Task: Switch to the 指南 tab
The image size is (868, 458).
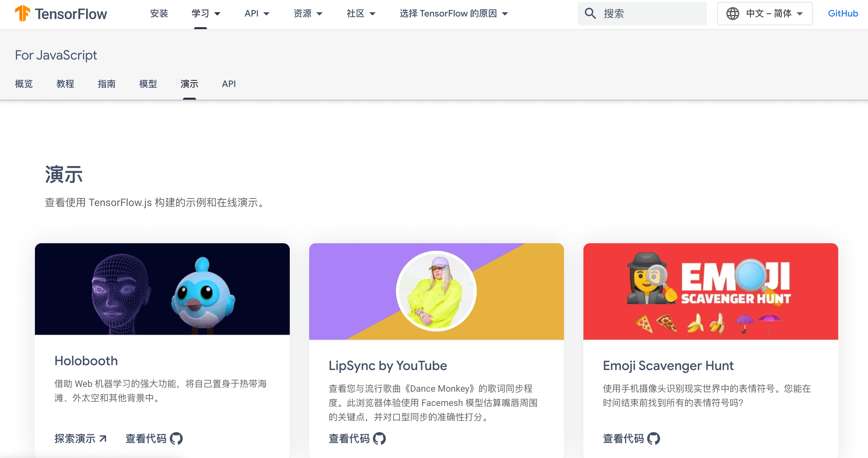Action: [x=107, y=83]
